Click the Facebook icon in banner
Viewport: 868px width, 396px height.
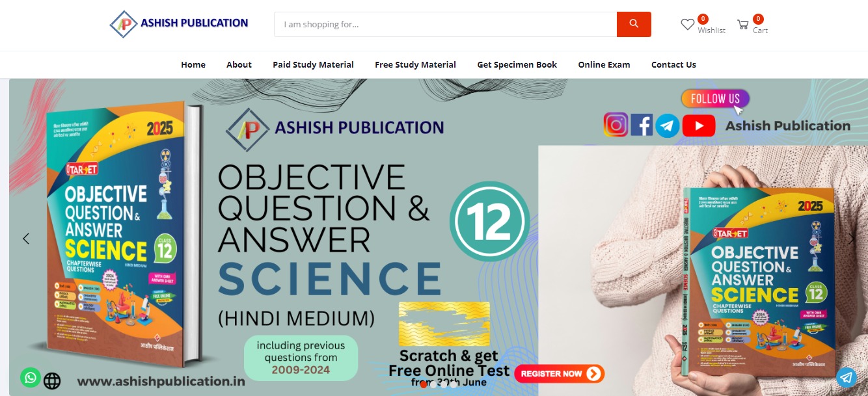click(x=642, y=125)
